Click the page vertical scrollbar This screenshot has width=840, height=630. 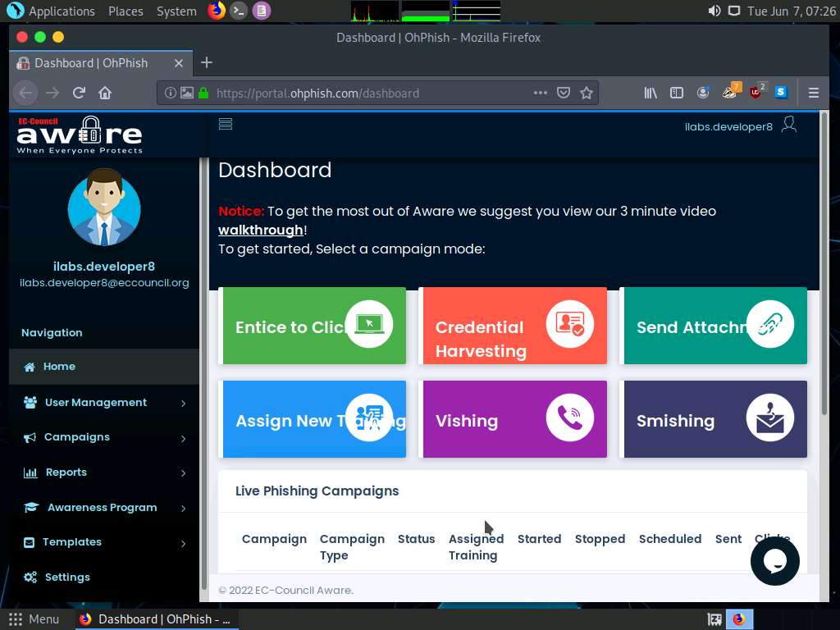(x=824, y=263)
